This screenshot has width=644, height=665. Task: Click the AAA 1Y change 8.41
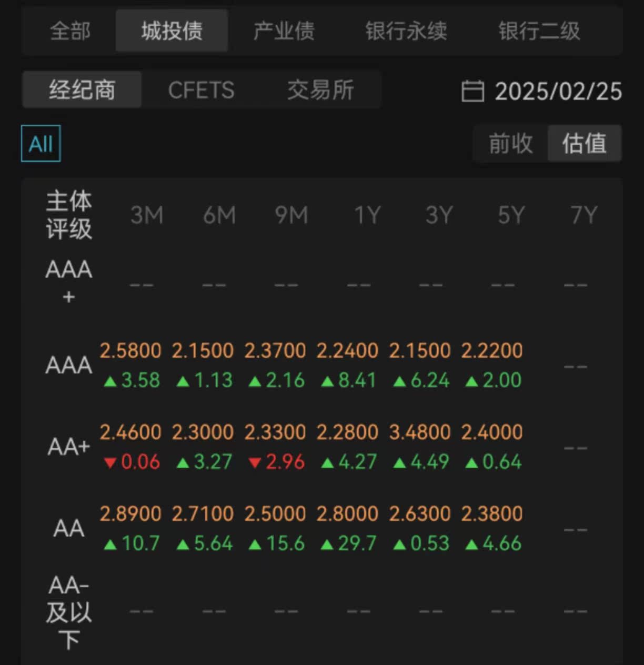click(349, 380)
